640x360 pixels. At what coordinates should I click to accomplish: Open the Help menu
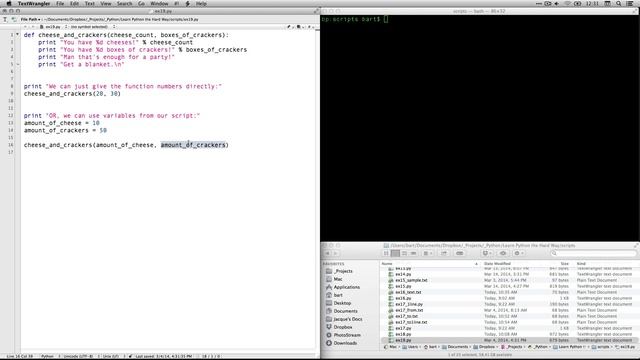click(x=201, y=3)
